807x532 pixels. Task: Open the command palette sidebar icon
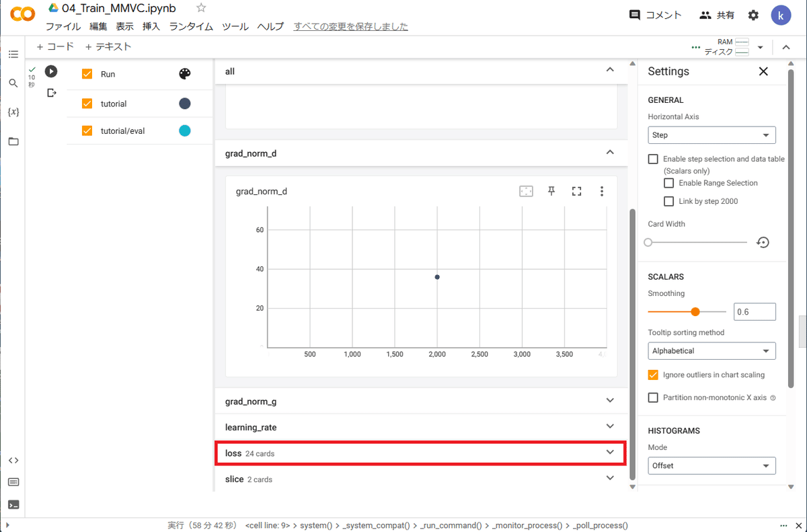click(x=13, y=482)
